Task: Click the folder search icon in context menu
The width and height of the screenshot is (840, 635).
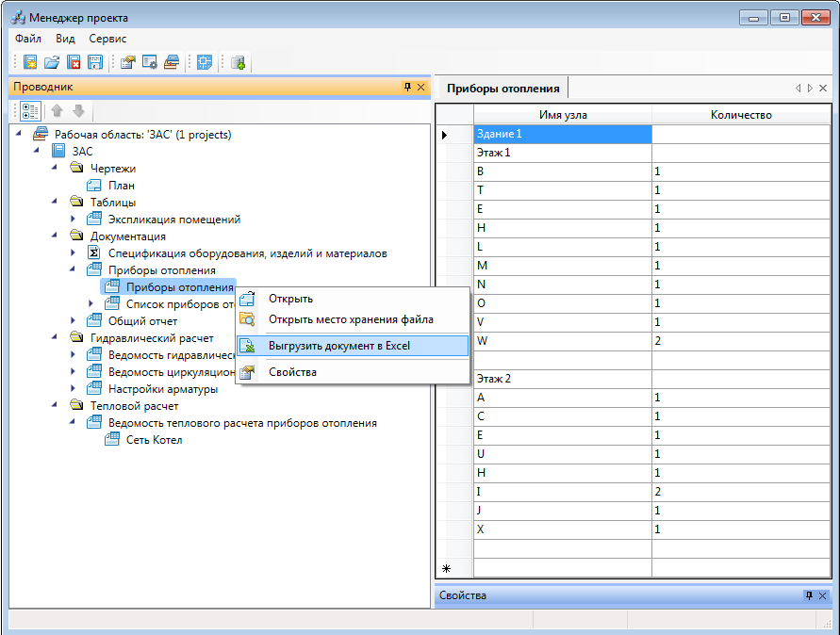Action: (247, 319)
